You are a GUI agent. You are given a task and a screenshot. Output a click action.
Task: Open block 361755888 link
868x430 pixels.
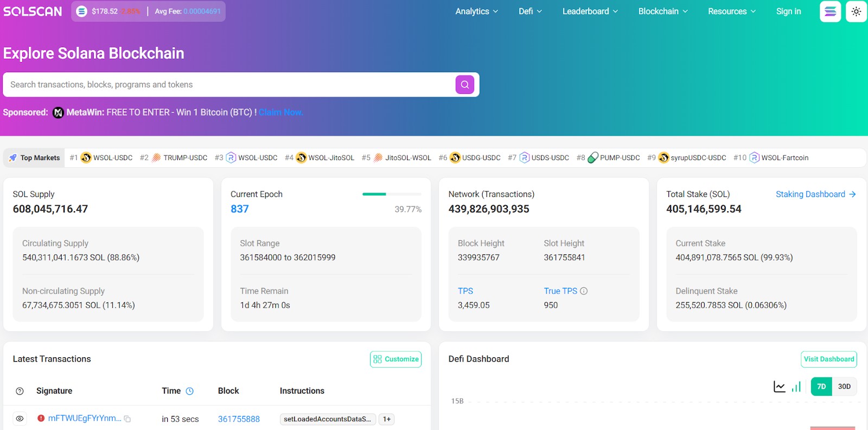239,419
